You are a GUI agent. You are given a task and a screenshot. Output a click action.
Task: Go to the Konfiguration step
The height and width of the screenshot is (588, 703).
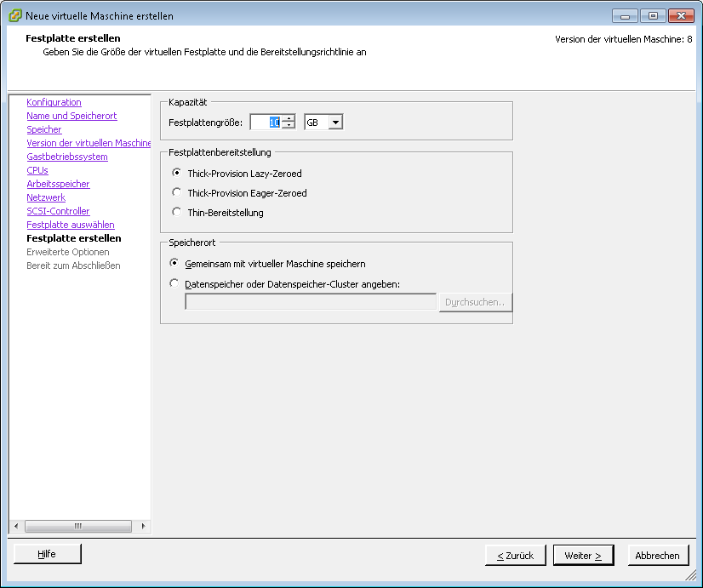[54, 102]
